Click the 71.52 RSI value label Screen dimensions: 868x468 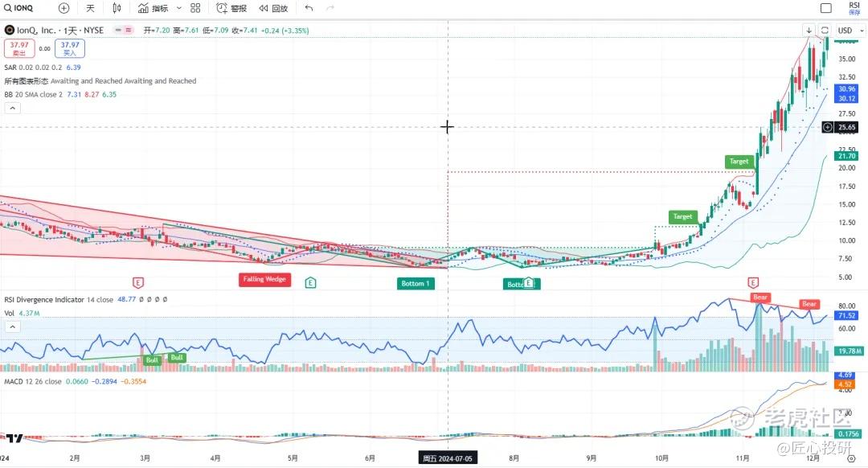(846, 315)
